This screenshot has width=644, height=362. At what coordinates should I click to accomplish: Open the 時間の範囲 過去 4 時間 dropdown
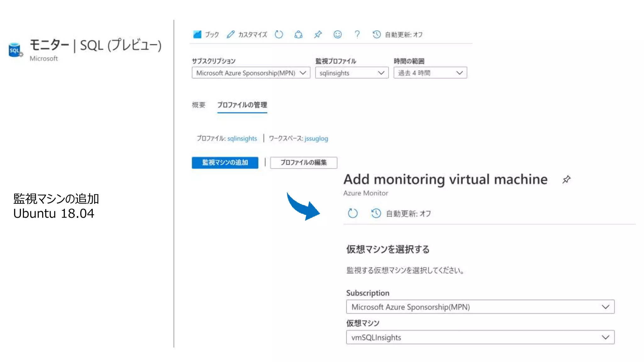430,73
